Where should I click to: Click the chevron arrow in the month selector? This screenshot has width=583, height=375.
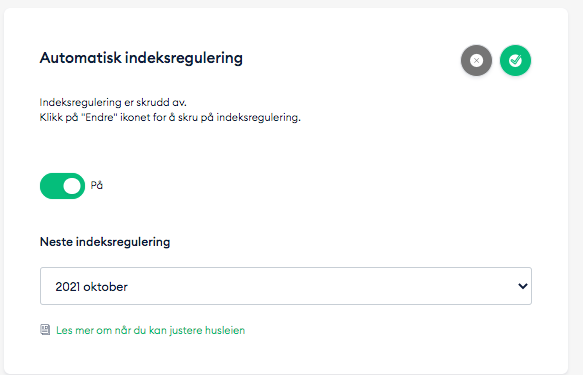[523, 286]
